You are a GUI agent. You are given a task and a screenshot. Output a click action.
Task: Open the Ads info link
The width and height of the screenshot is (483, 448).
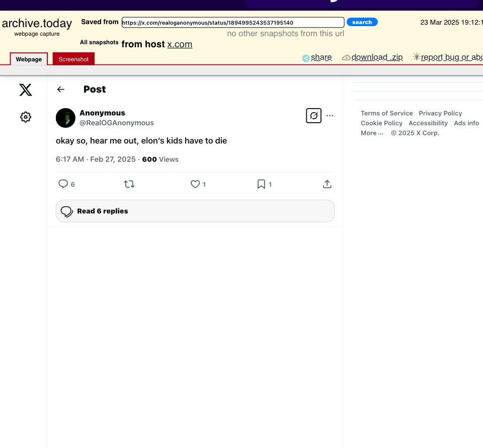[466, 123]
